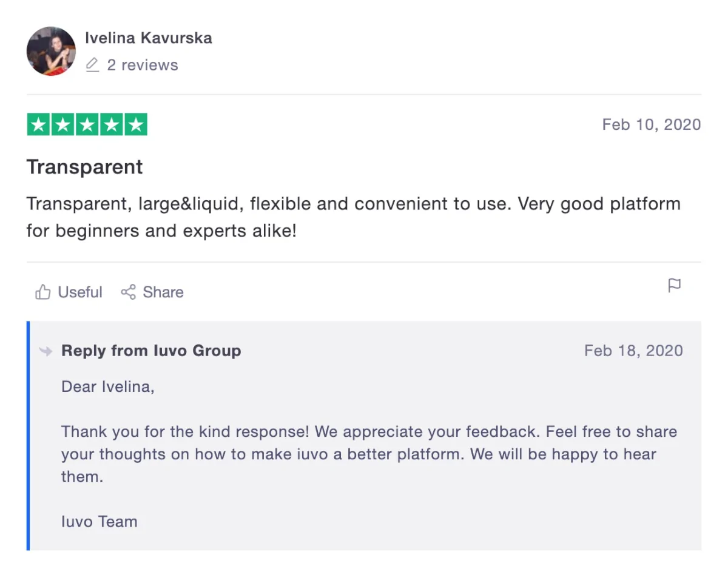Mark review useful via thumbs-up icon

pos(43,292)
